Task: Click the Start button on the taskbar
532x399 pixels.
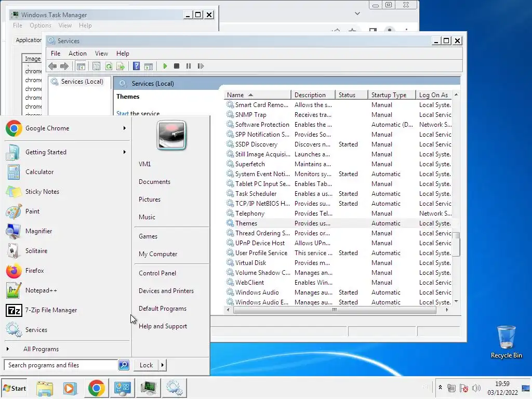Action: click(x=14, y=388)
